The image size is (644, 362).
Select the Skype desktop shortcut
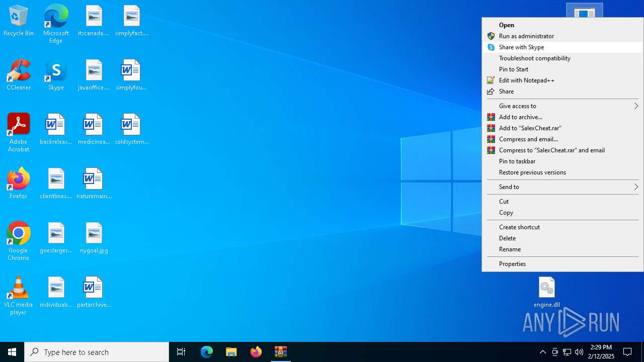(56, 75)
